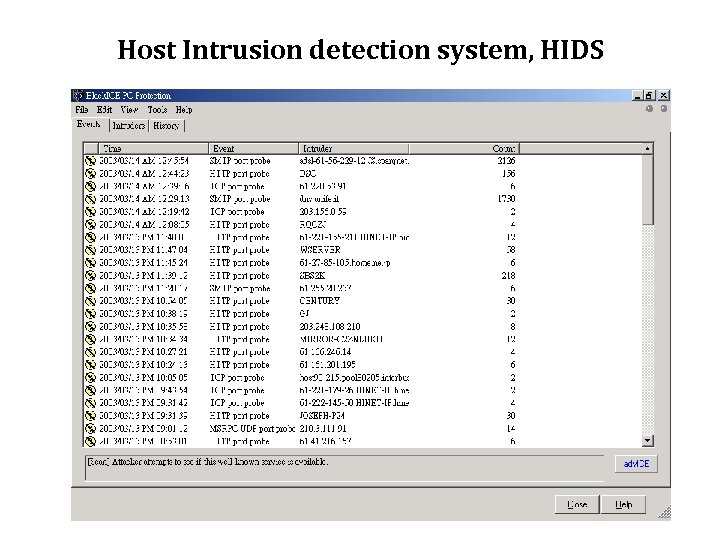Select the WSERVER intruder name
720x540 pixels.
(x=320, y=250)
